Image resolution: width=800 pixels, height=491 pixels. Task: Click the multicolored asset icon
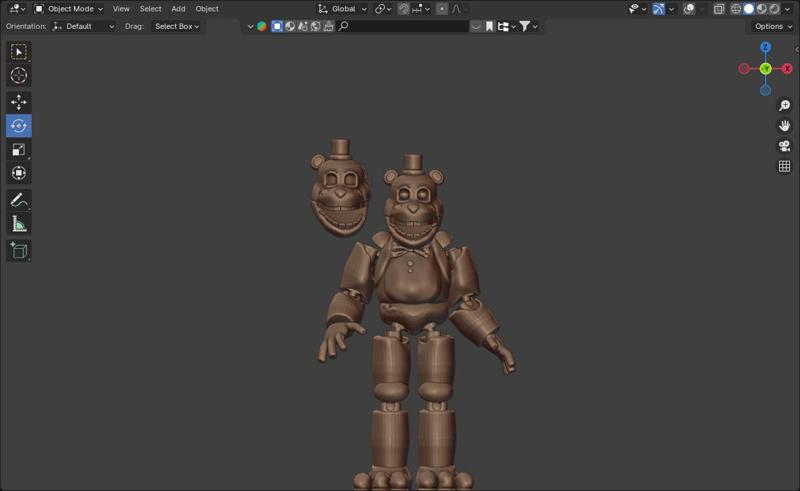click(262, 27)
